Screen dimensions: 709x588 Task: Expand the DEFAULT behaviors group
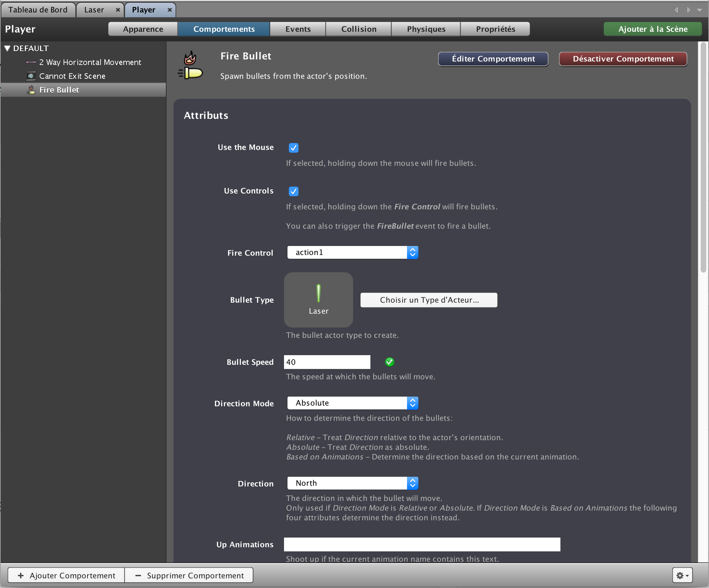7,48
